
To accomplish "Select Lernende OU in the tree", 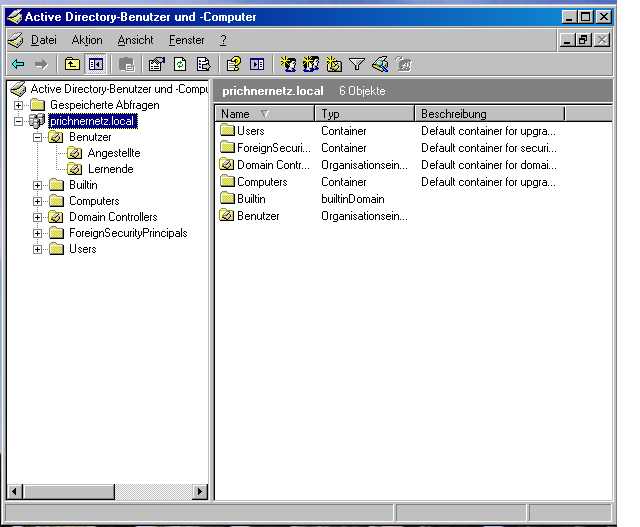I will tap(111, 169).
